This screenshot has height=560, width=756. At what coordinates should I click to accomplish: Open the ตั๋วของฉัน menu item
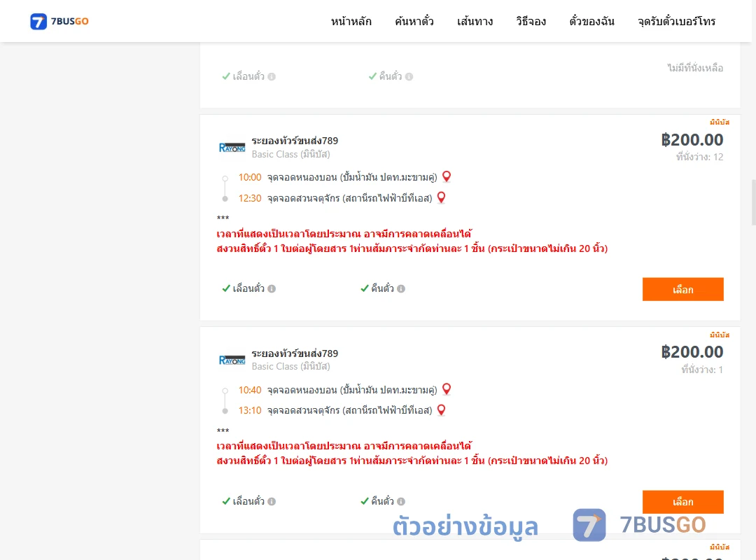click(591, 21)
